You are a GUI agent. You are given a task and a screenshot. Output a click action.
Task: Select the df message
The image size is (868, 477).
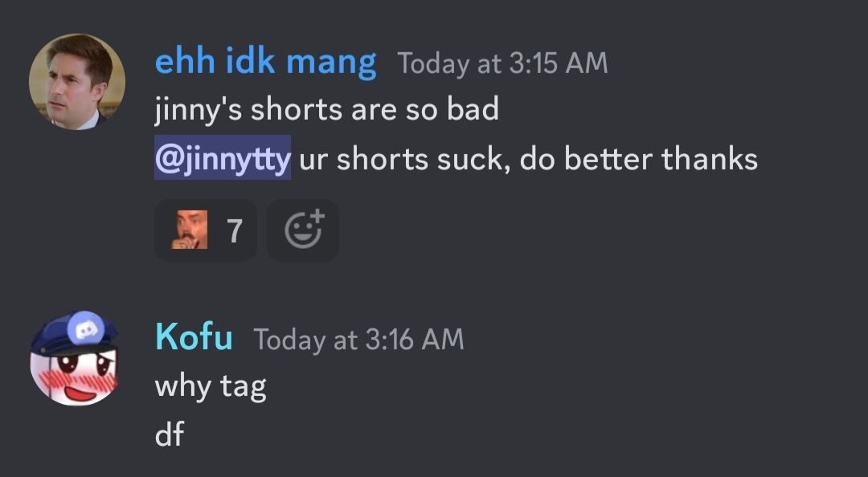[x=170, y=434]
